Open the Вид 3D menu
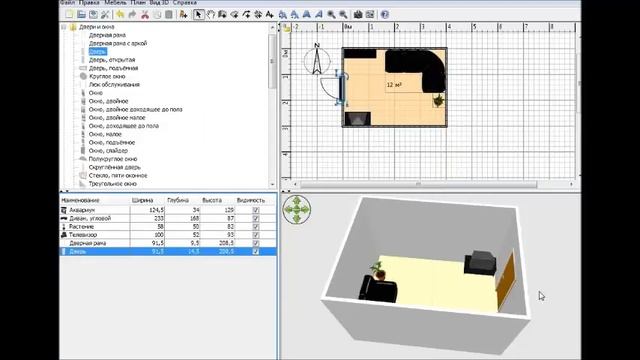The image size is (640, 360). [159, 2]
